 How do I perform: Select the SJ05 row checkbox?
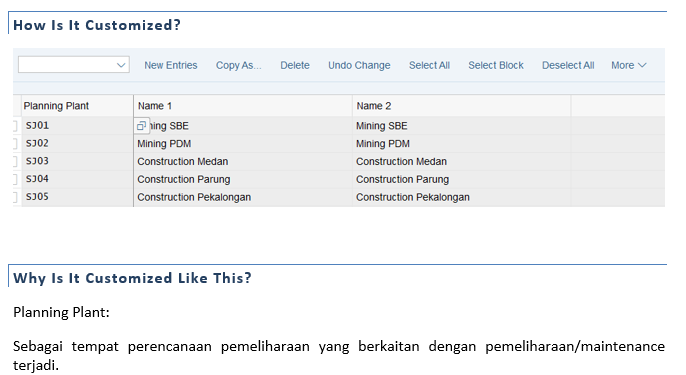pos(15,197)
